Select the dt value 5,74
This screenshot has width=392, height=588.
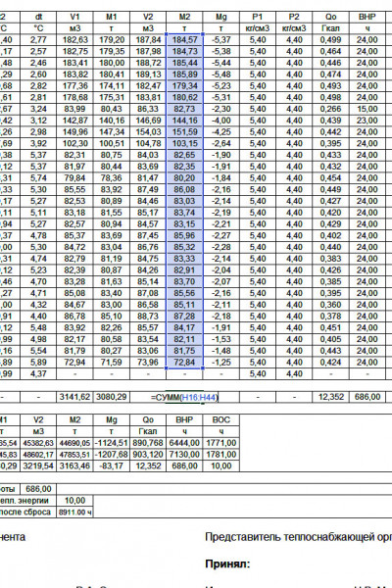point(38,178)
